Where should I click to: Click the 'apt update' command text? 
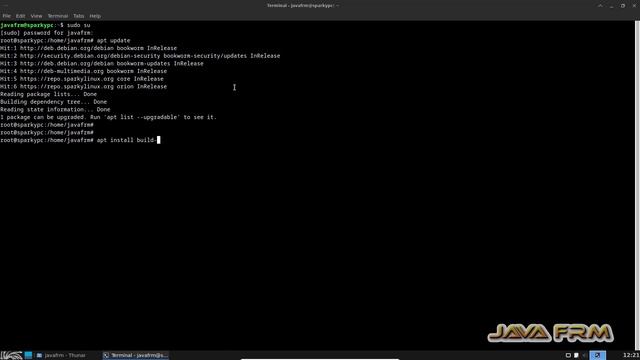113,40
